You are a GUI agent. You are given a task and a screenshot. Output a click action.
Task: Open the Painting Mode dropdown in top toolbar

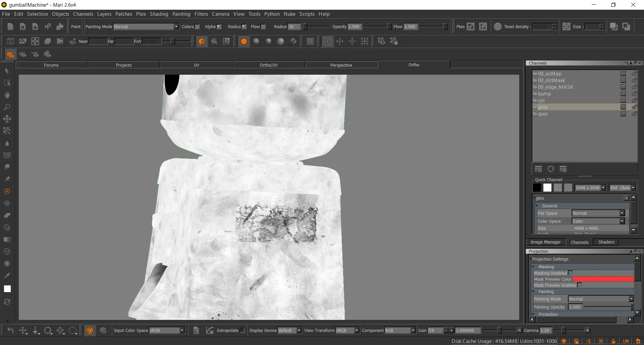click(x=146, y=27)
